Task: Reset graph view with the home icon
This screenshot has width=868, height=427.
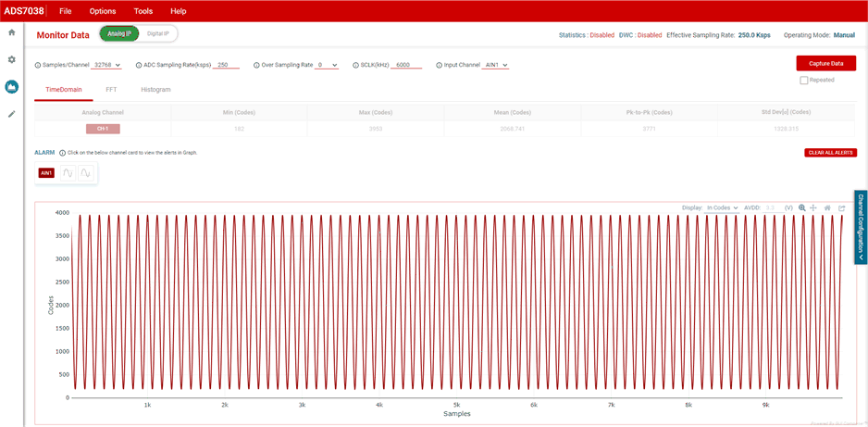Action: point(827,208)
